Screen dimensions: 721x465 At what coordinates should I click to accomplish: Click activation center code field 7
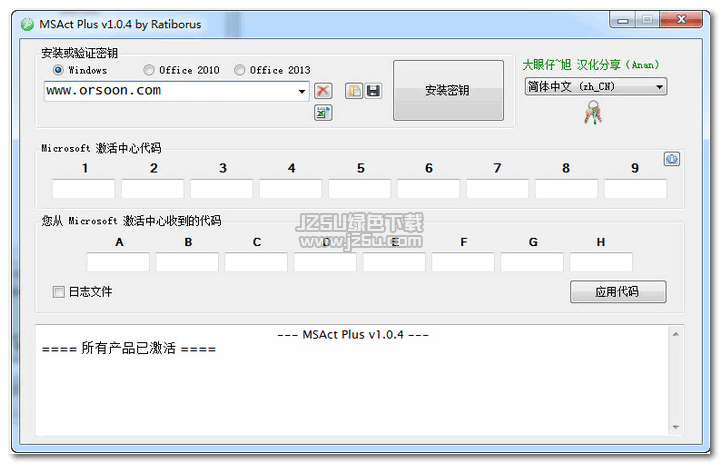tap(498, 189)
